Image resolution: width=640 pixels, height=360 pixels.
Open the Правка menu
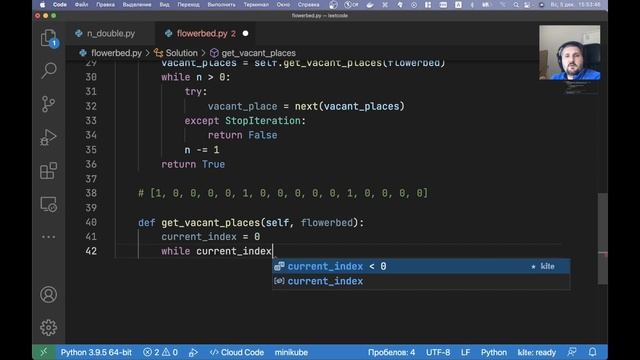tap(105, 5)
